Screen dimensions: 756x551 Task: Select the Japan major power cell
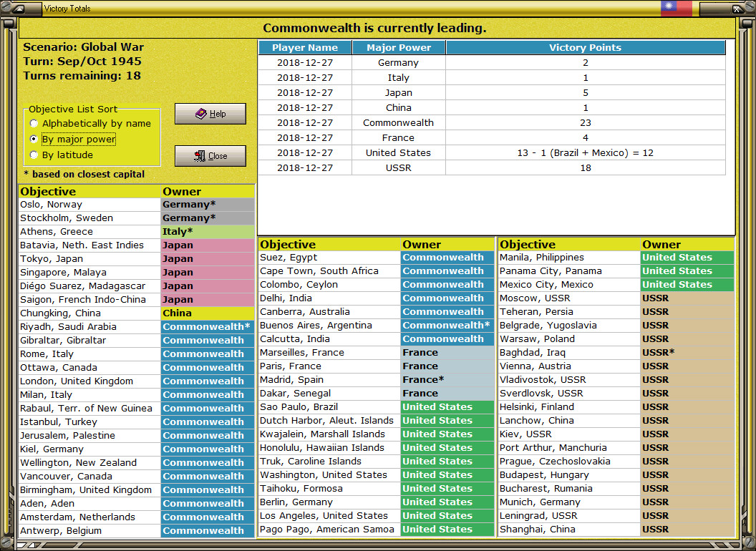398,92
